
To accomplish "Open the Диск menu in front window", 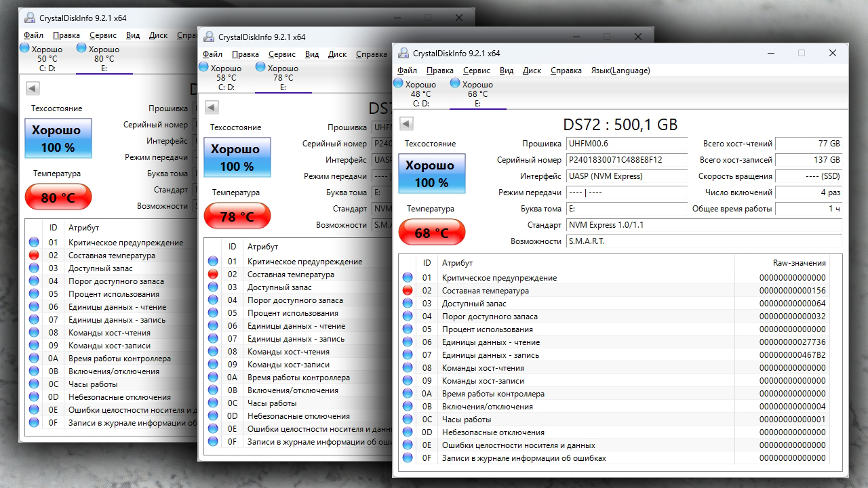I will pos(532,70).
